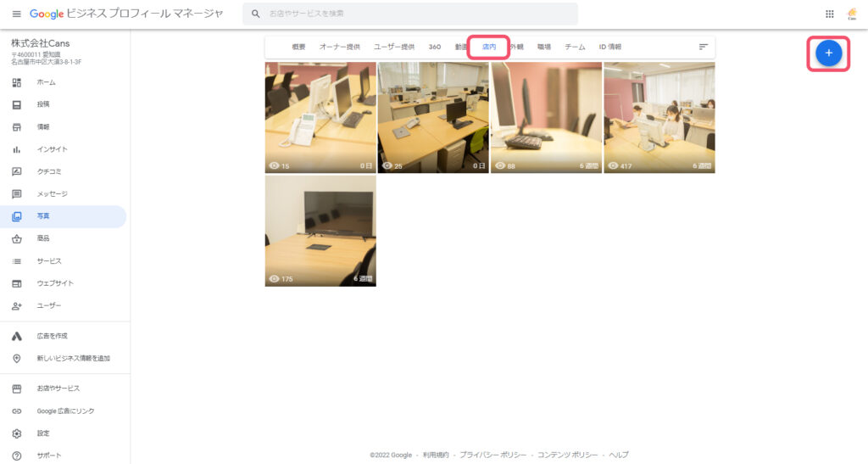868x464 pixels.
Task: Click the blue add photo plus button
Action: (x=828, y=53)
